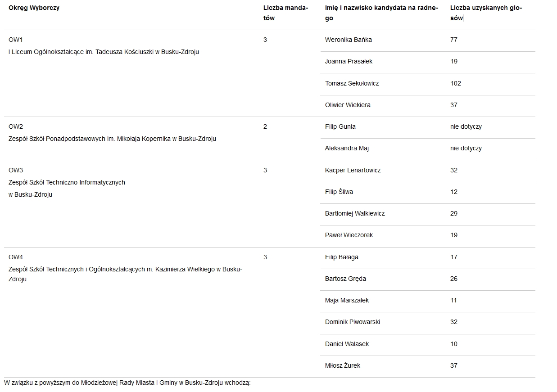The width and height of the screenshot is (557, 392).
Task: Click the Okręg Wyborczy column header
Action: (34, 8)
